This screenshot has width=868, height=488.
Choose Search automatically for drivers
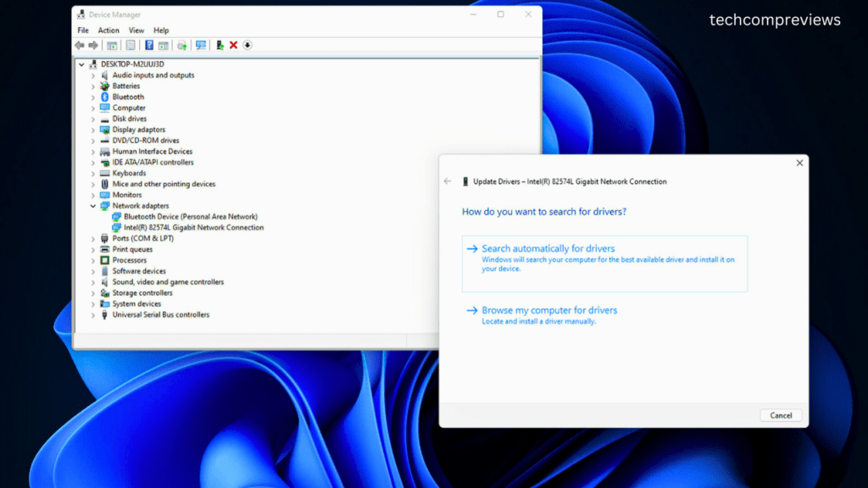[604, 264]
